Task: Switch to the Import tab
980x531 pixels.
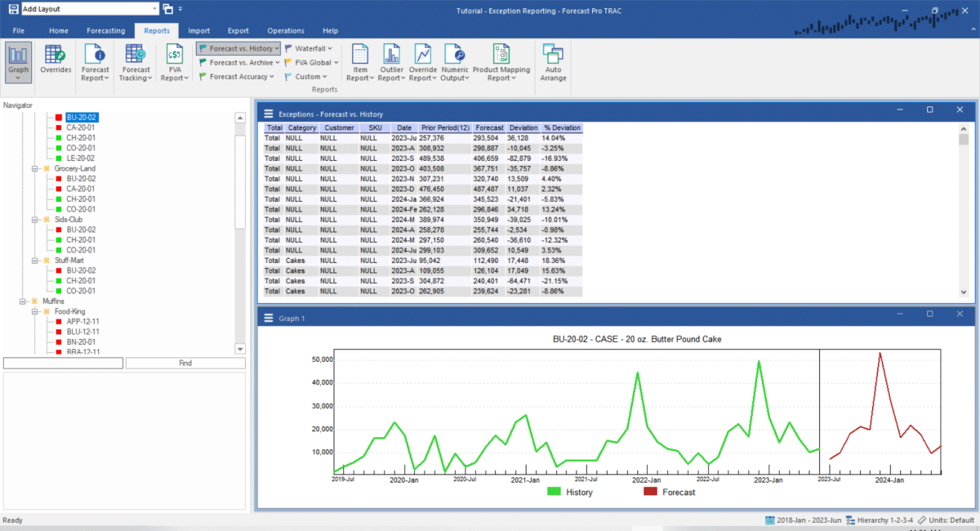Action: [x=198, y=30]
